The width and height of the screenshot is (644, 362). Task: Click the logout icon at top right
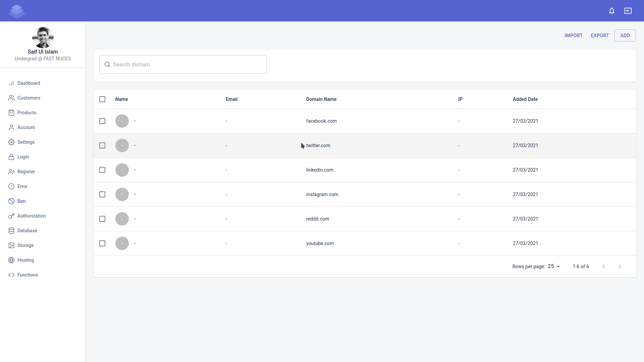pyautogui.click(x=628, y=11)
